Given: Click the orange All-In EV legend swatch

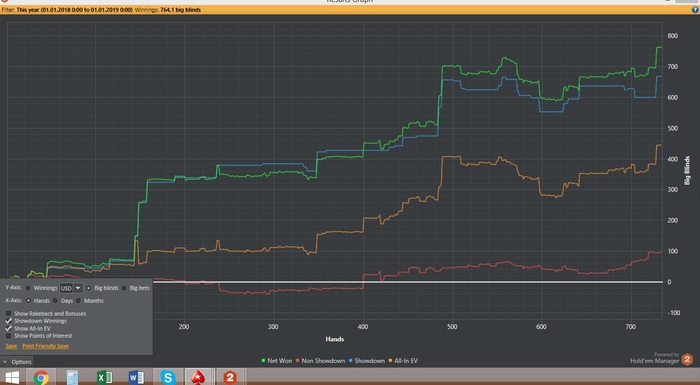Looking at the screenshot, I should tap(391, 360).
